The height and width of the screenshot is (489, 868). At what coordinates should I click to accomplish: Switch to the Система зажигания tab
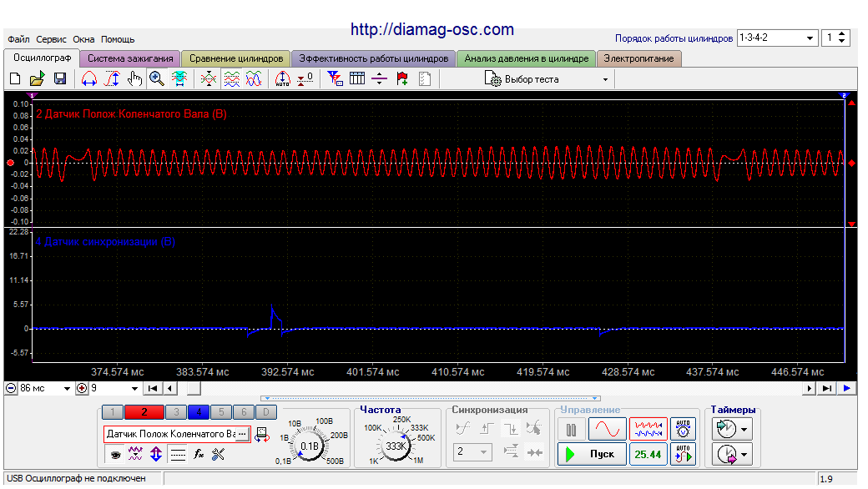(x=130, y=58)
